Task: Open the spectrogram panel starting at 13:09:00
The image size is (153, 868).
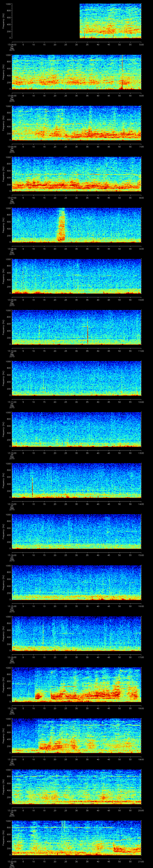Action: (76, 276)
